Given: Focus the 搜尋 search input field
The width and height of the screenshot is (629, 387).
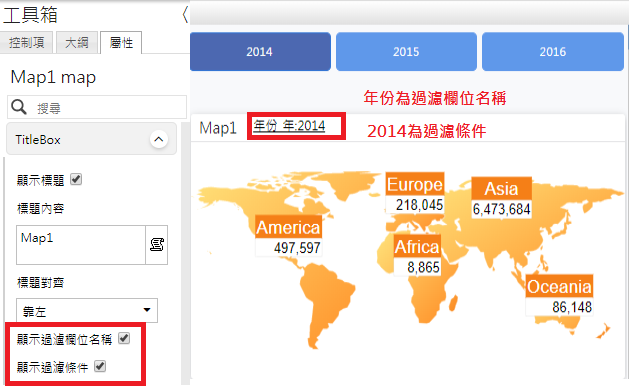Looking at the screenshot, I should click(x=97, y=107).
